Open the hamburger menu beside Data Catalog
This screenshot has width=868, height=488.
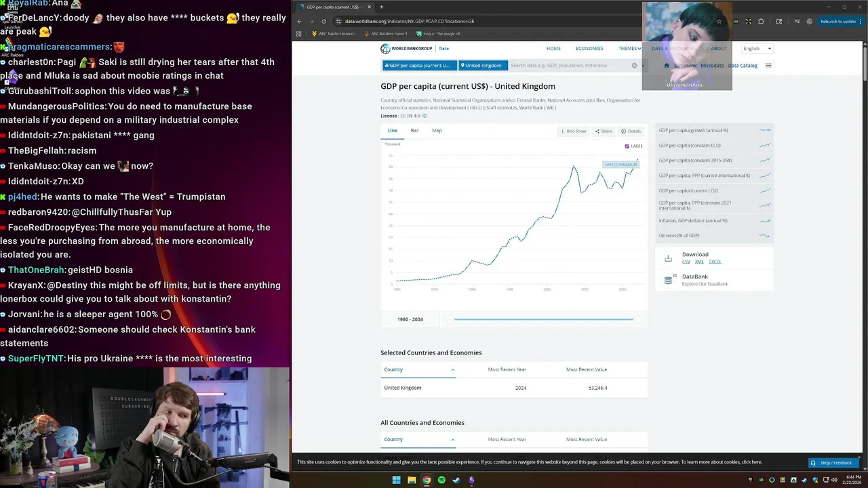768,66
